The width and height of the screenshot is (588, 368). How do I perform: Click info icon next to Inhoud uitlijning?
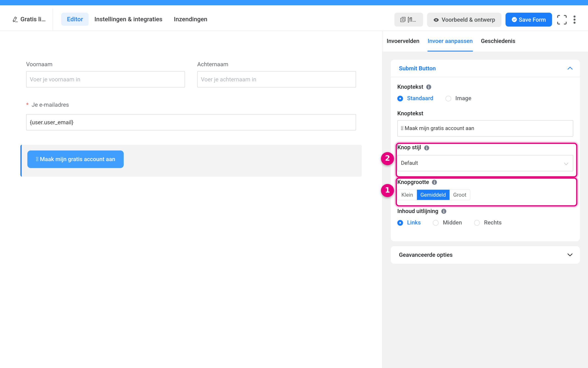444,211
